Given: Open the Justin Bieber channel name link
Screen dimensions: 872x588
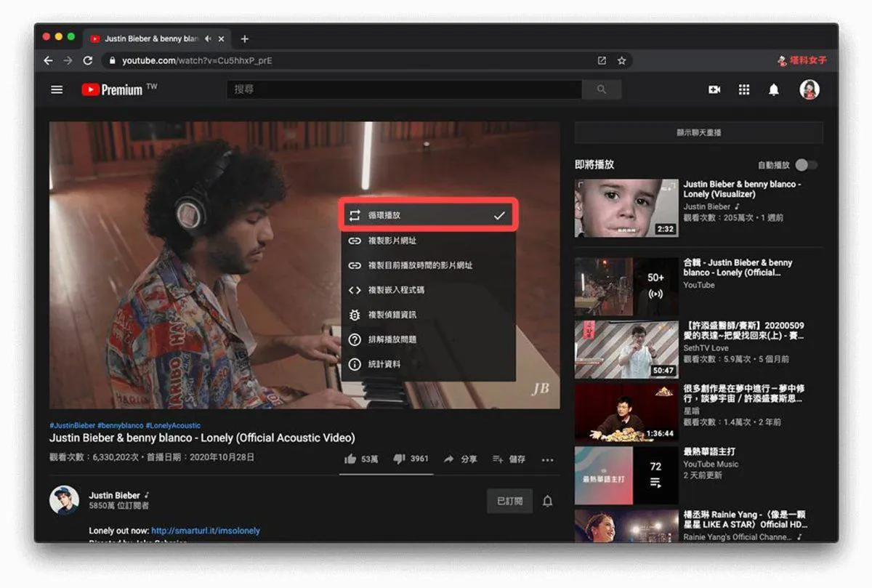Looking at the screenshot, I should [114, 495].
